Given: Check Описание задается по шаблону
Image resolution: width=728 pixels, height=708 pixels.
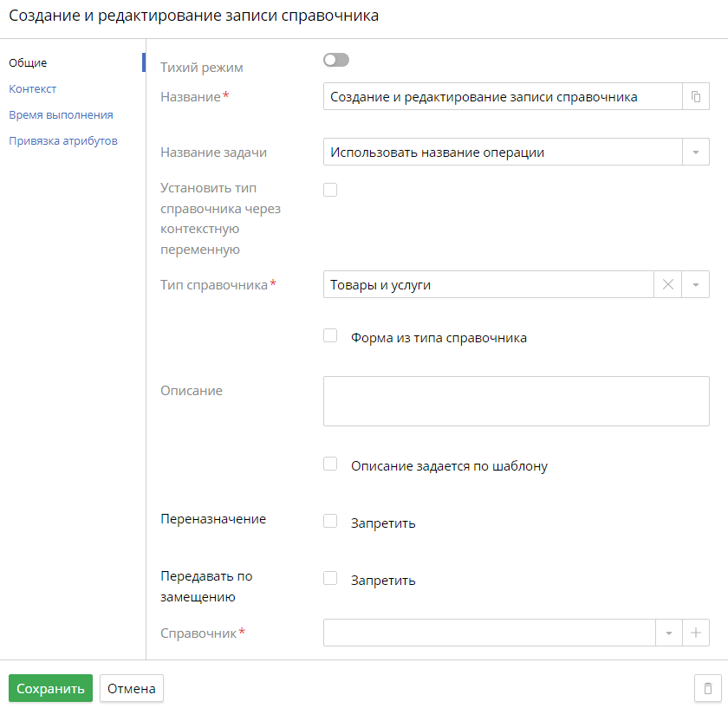Looking at the screenshot, I should (x=330, y=464).
